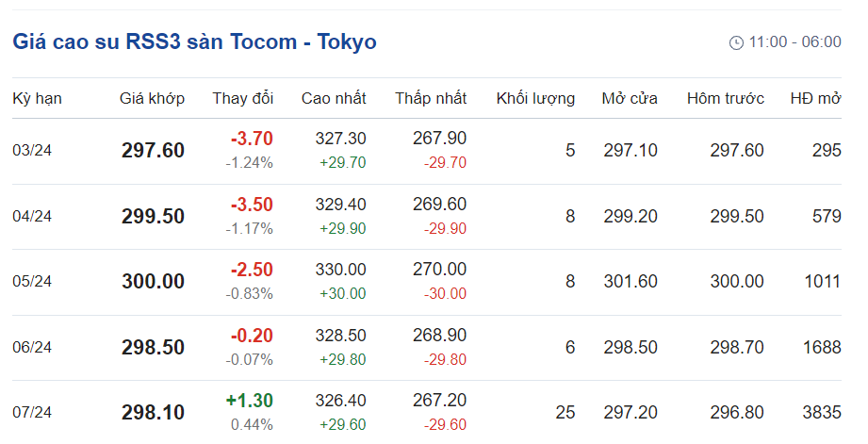Image resolution: width=868 pixels, height=444 pixels.
Task: Select the Giá khớp column header
Action: pyautogui.click(x=152, y=98)
